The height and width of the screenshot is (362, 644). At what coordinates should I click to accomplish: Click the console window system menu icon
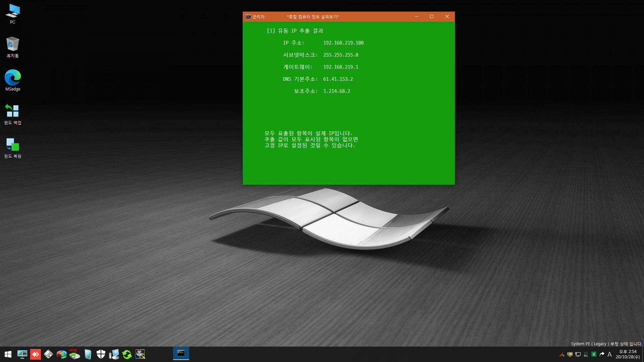[248, 17]
